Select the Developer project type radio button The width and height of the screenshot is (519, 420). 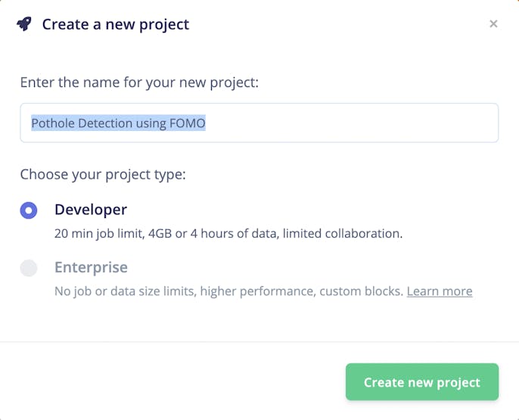point(29,210)
